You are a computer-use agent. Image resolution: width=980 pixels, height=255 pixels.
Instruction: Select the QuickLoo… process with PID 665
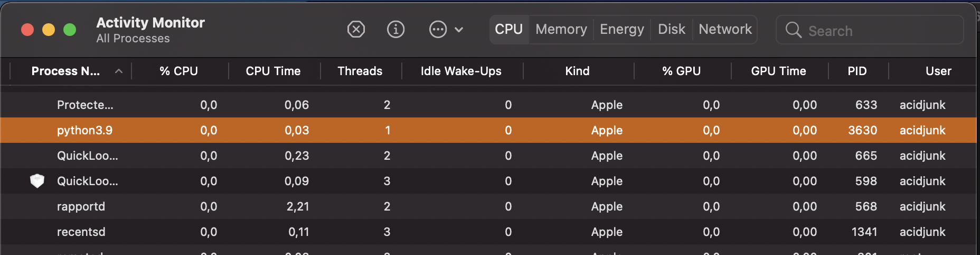(x=488, y=156)
